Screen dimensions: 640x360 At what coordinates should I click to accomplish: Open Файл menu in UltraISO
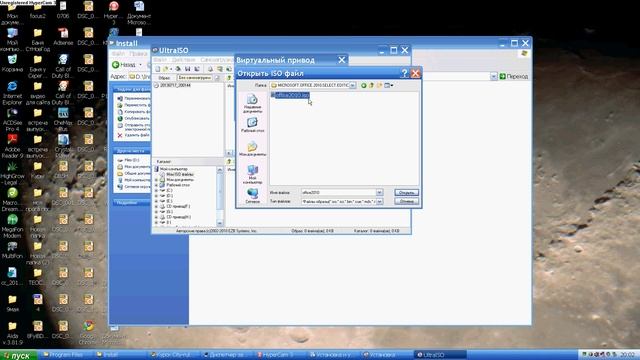pos(160,60)
